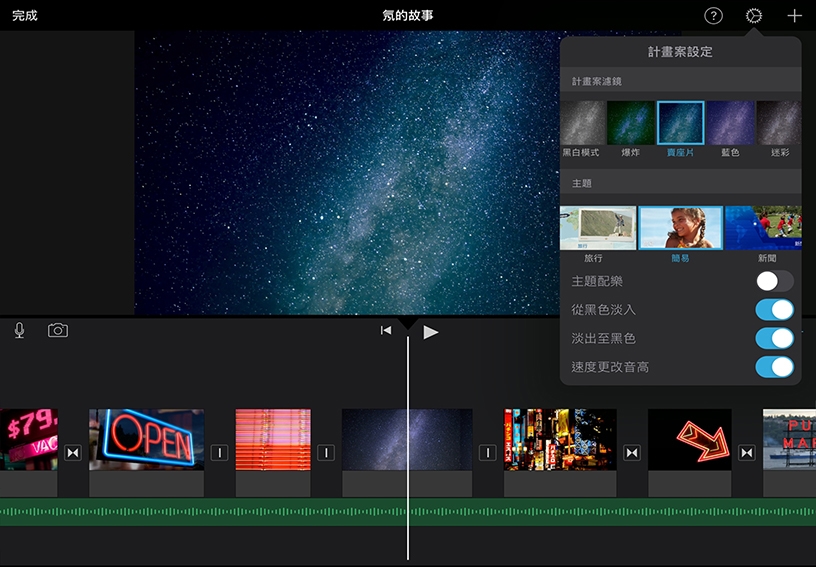Click the transition icon right after the red arrow clip
Viewport: 816px width, 567px height.
tap(747, 453)
